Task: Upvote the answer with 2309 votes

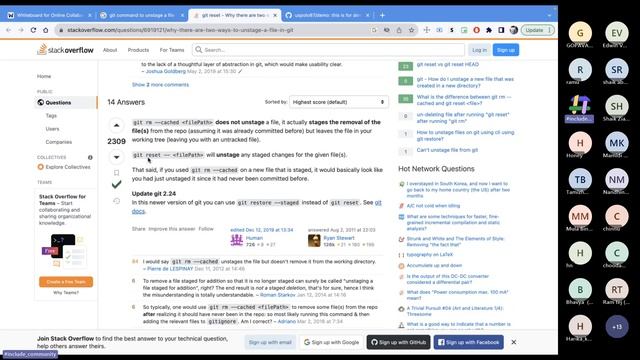Action: pos(116,125)
